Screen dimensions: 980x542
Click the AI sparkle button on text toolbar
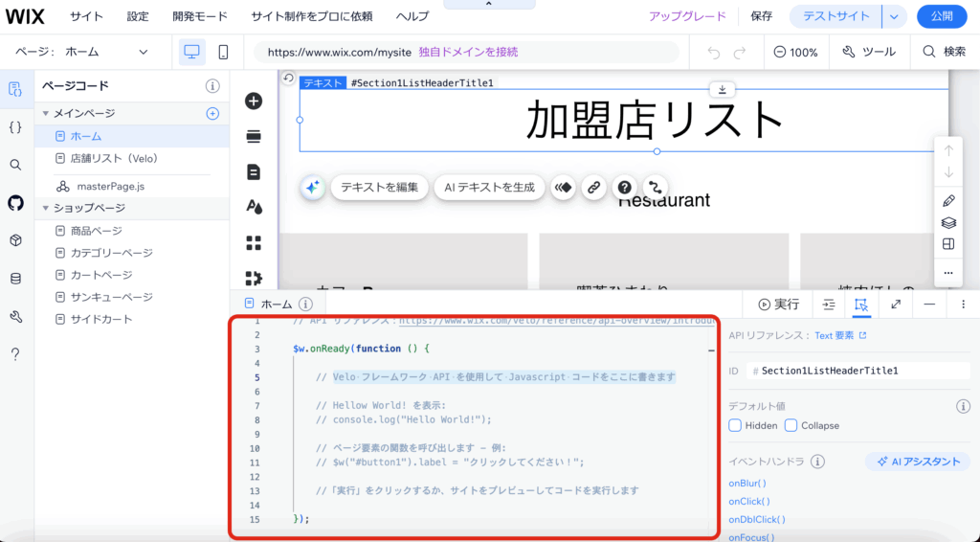(313, 187)
